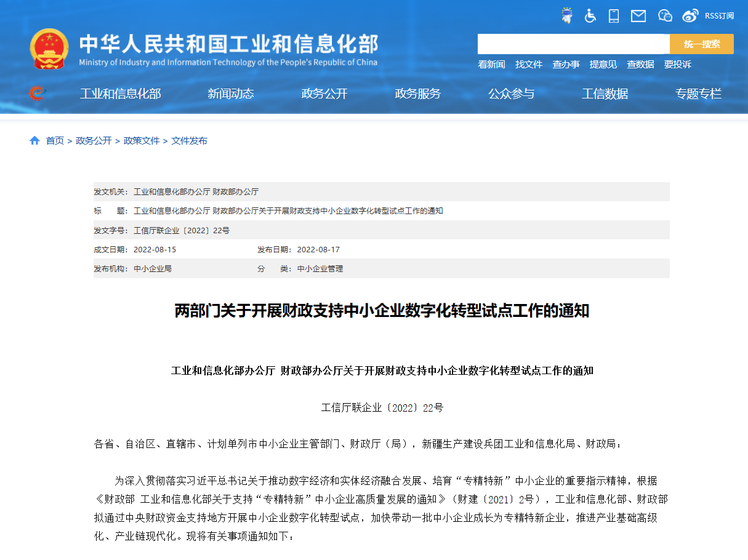748x560 pixels.
Task: Open the 查办事 quick link
Action: [566, 64]
